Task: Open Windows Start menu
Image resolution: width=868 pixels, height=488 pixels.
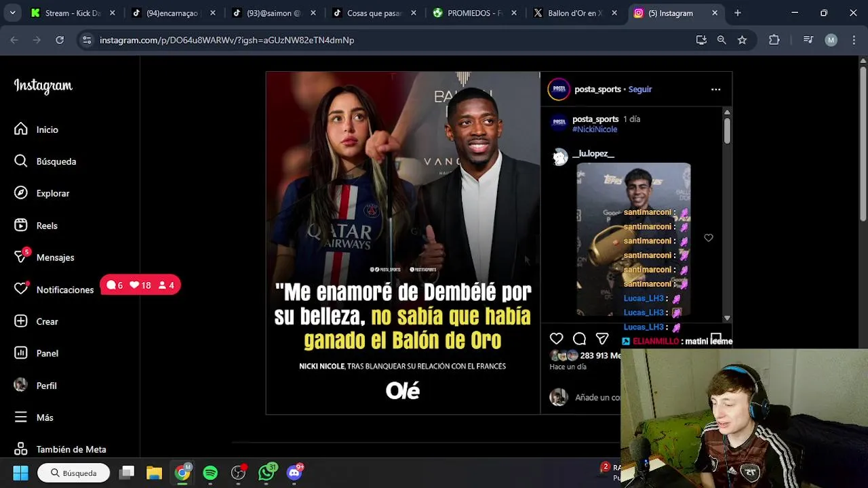Action: pyautogui.click(x=21, y=472)
